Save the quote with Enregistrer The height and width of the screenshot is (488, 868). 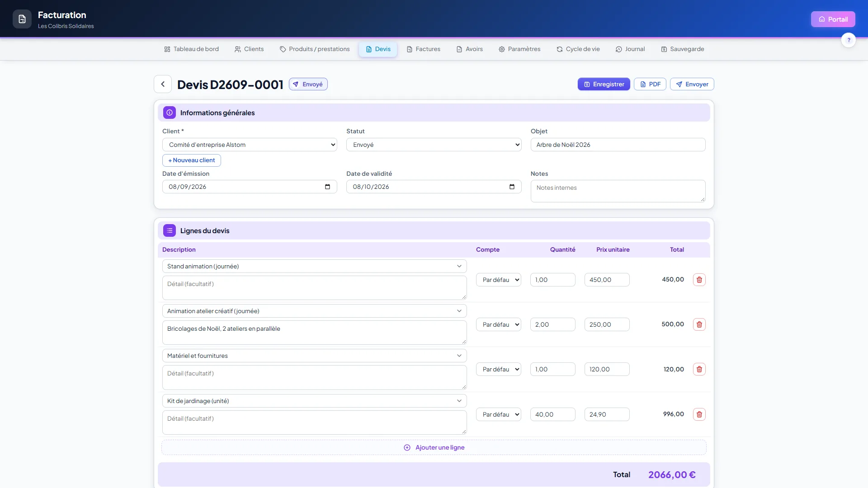pyautogui.click(x=604, y=84)
